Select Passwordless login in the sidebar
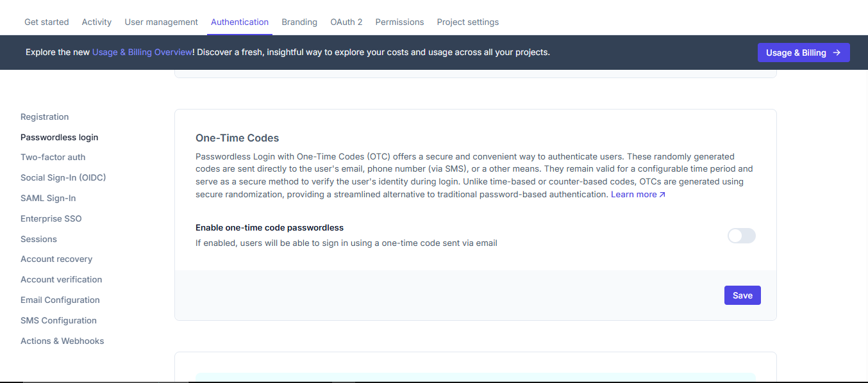The width and height of the screenshot is (868, 383). tap(59, 137)
